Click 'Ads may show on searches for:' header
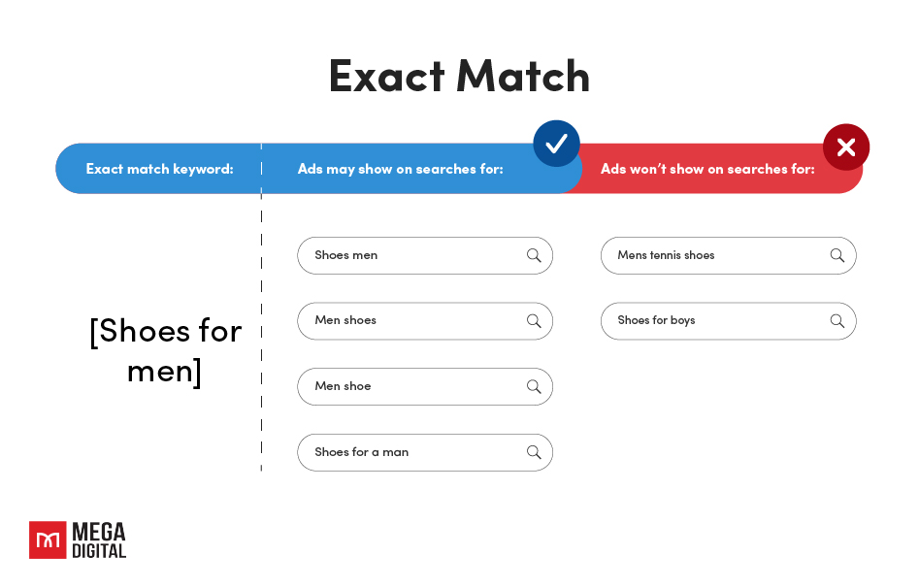 point(401,169)
